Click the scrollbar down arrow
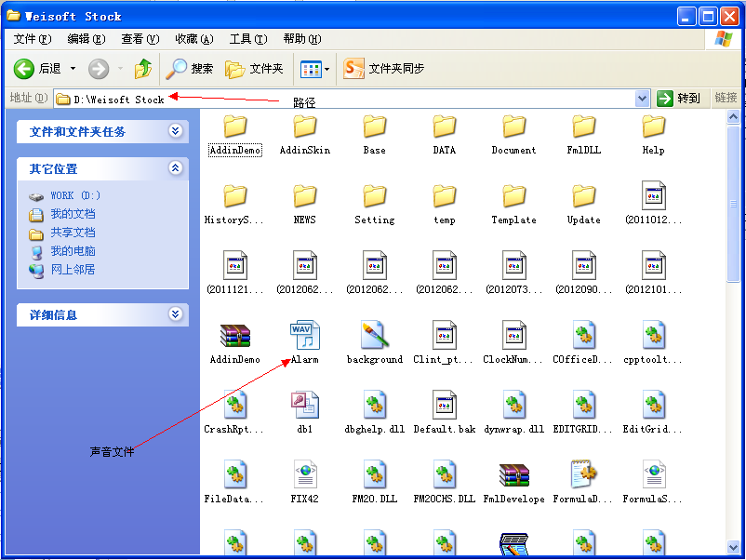 click(733, 547)
